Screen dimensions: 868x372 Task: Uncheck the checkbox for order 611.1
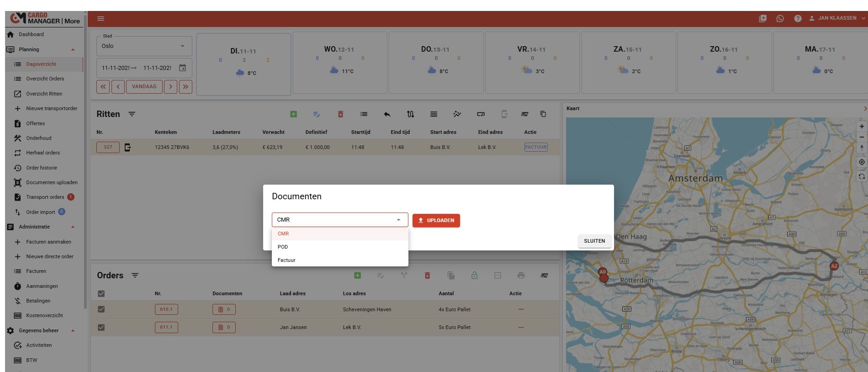coord(101,327)
